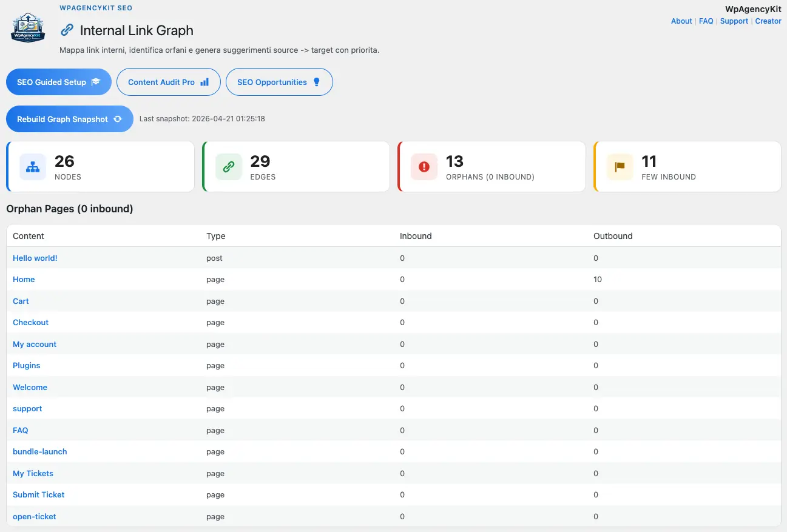The image size is (787, 532).
Task: Open the Plugins page link
Action: tap(27, 366)
